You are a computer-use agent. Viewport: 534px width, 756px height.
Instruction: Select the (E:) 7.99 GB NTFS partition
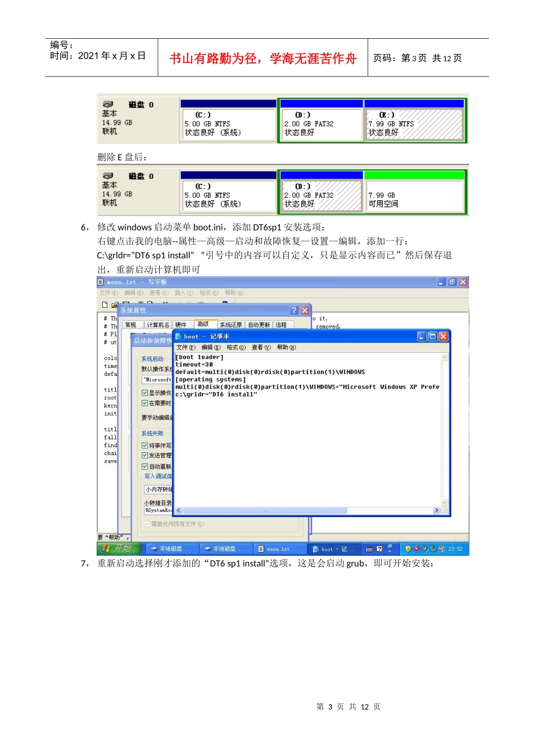click(x=415, y=120)
